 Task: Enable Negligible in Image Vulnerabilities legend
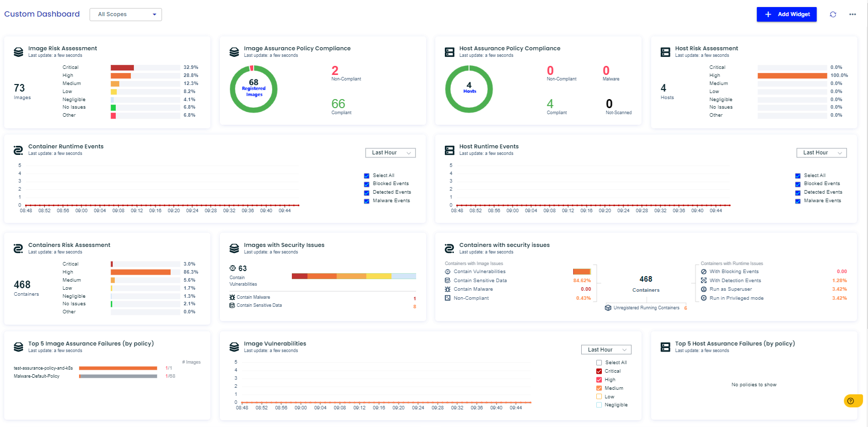pos(599,405)
